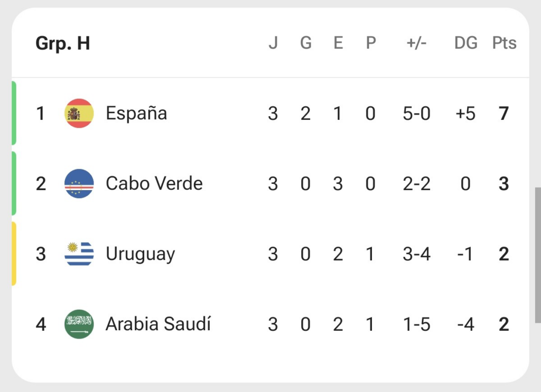Click the España flag icon
This screenshot has height=392, width=541.
click(79, 113)
